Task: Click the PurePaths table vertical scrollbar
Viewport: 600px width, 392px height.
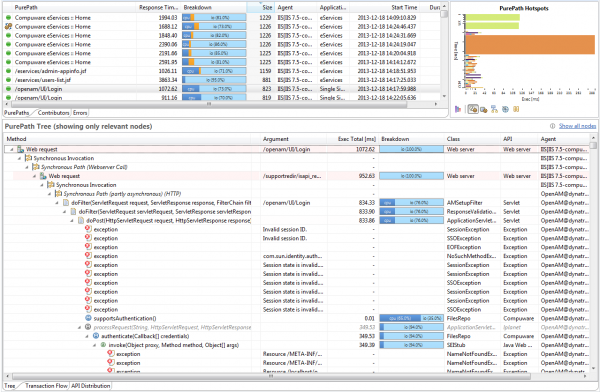Action: (444, 50)
